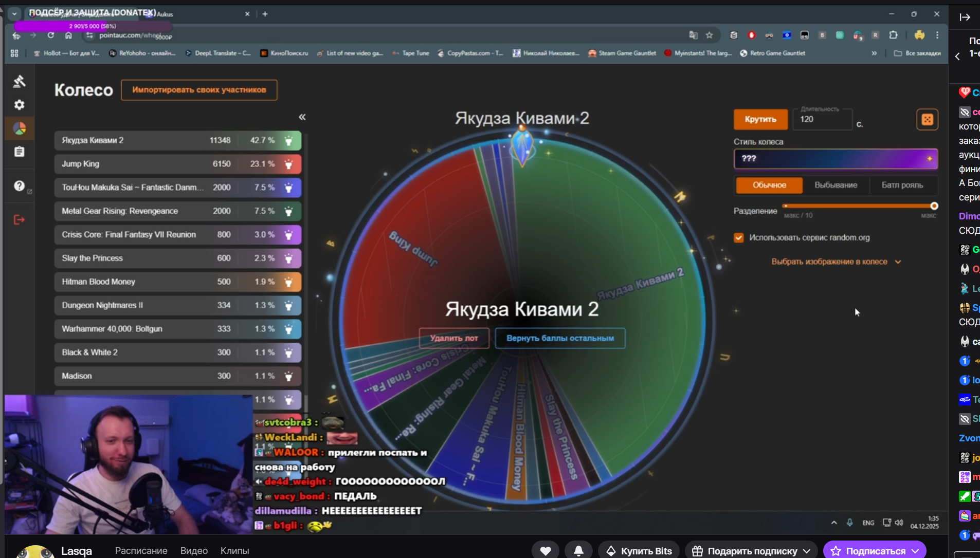Open the Видео tab on Twitch channel
Viewport: 980px width, 558px height.
pos(194,550)
